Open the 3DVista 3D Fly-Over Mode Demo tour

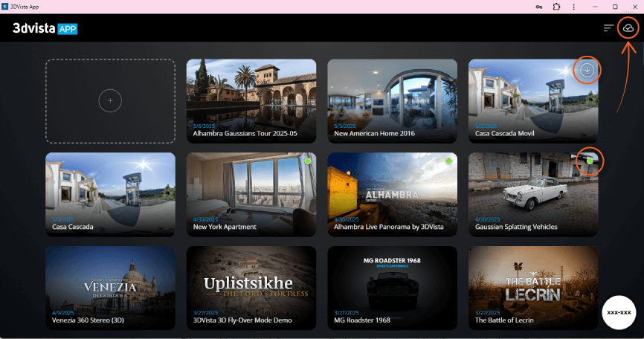click(x=251, y=288)
